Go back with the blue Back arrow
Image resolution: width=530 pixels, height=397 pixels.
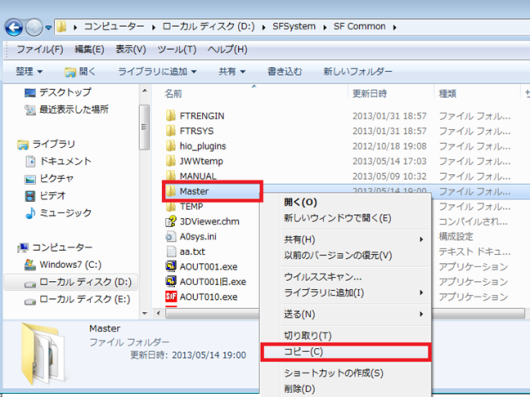pyautogui.click(x=14, y=27)
